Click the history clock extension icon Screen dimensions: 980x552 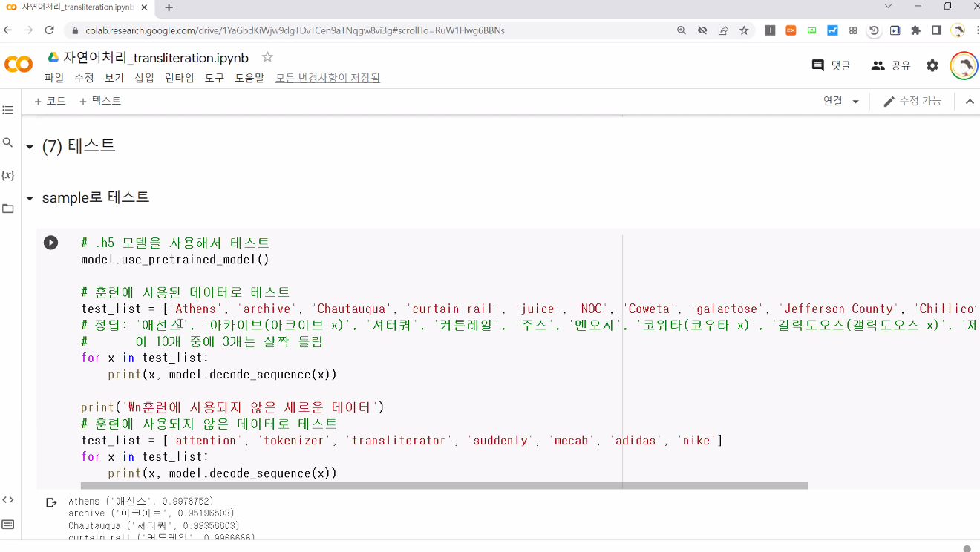pyautogui.click(x=874, y=30)
